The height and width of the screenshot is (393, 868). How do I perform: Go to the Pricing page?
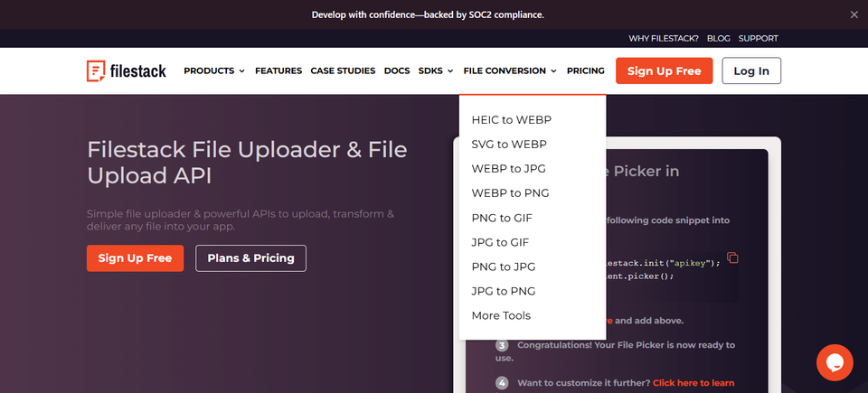(585, 70)
